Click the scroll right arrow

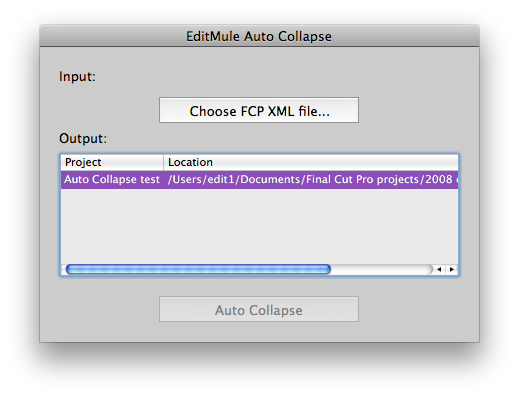tap(452, 269)
